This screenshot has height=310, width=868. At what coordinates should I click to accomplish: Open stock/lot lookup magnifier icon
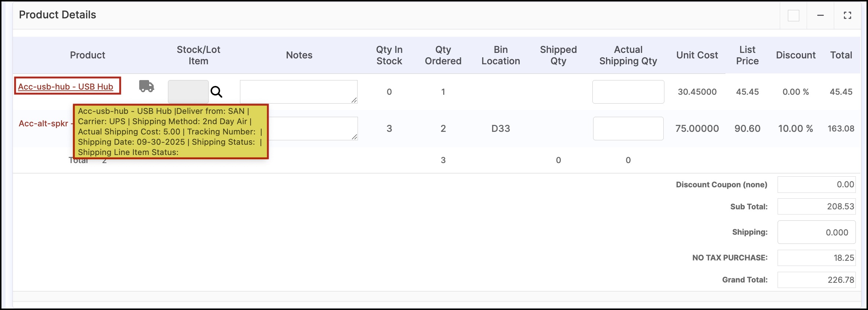216,92
